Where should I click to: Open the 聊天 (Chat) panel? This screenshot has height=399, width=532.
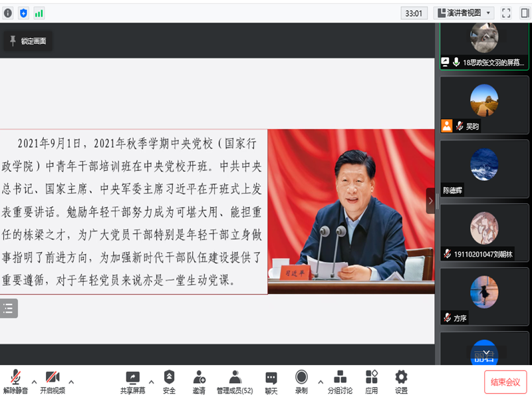[x=271, y=381]
